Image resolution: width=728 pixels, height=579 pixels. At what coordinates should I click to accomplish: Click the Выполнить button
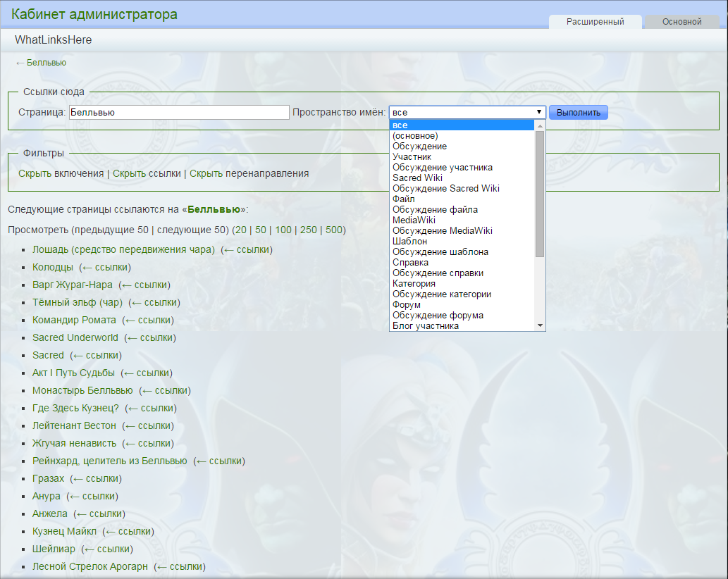pos(578,112)
